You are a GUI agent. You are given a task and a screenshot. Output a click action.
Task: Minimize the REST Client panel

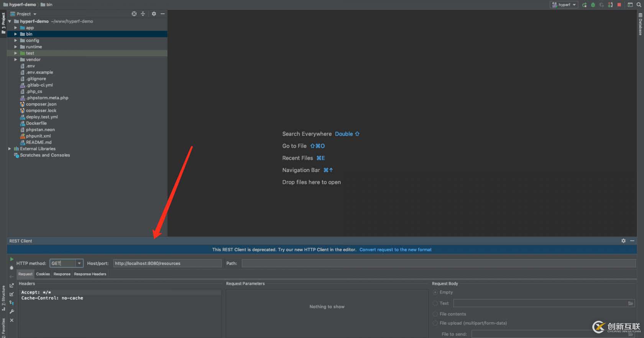(x=632, y=241)
